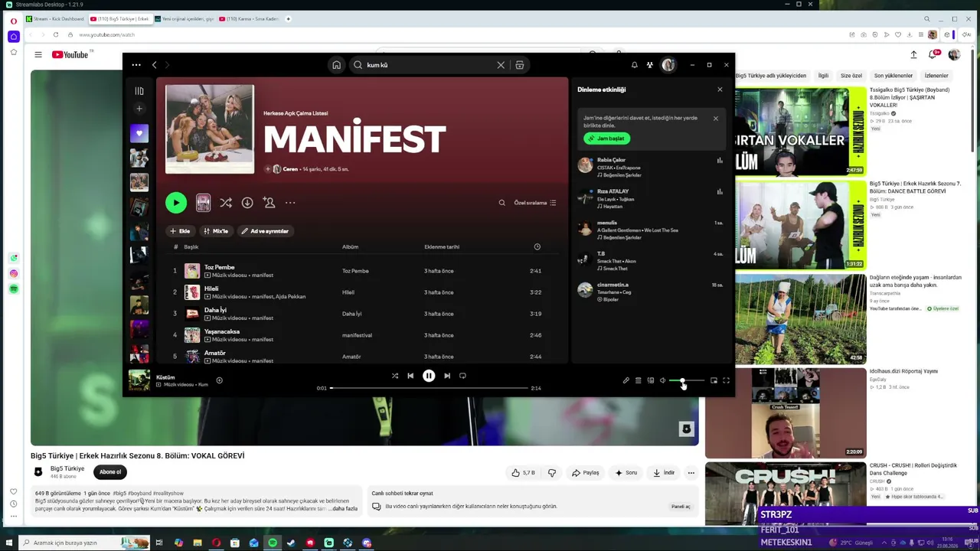Select the Size özel filter chip
This screenshot has width=980, height=551.
coord(851,76)
